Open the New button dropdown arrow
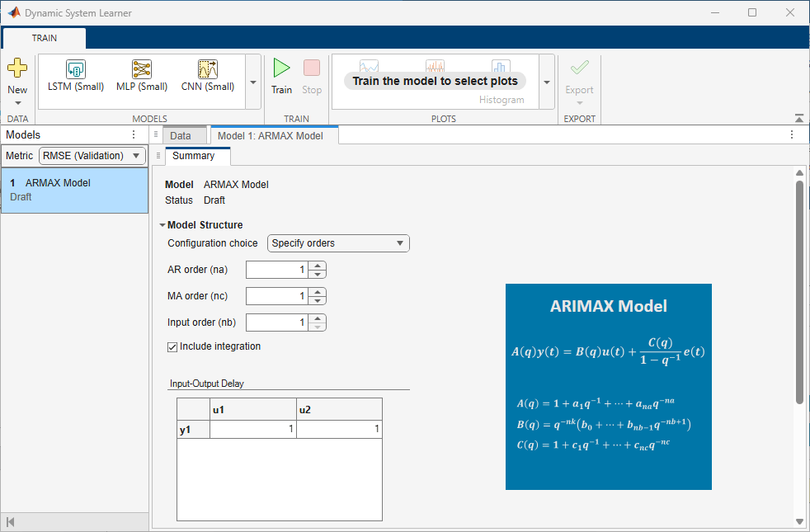 pos(17,103)
